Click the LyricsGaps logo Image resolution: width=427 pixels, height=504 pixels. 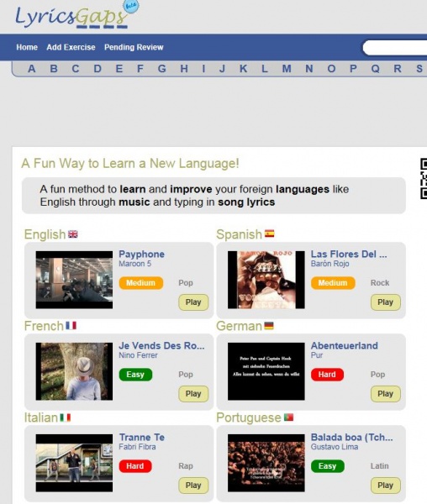(76, 16)
